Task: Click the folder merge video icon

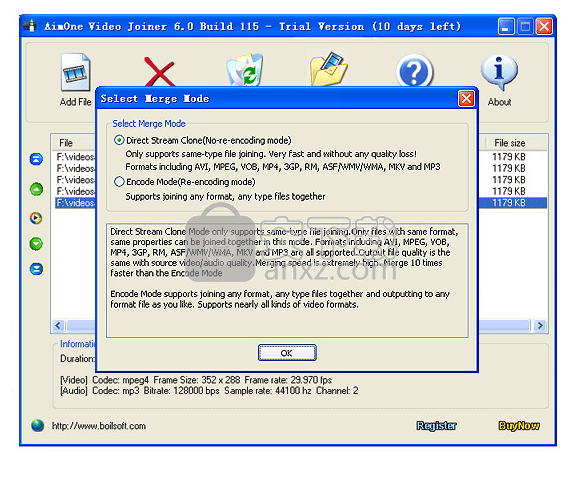Action: 329,70
